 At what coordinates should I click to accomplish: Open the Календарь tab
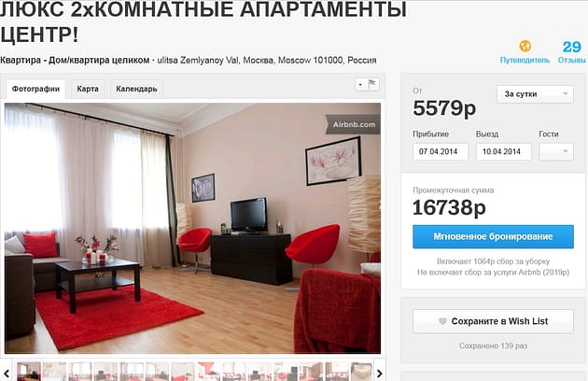coord(136,89)
